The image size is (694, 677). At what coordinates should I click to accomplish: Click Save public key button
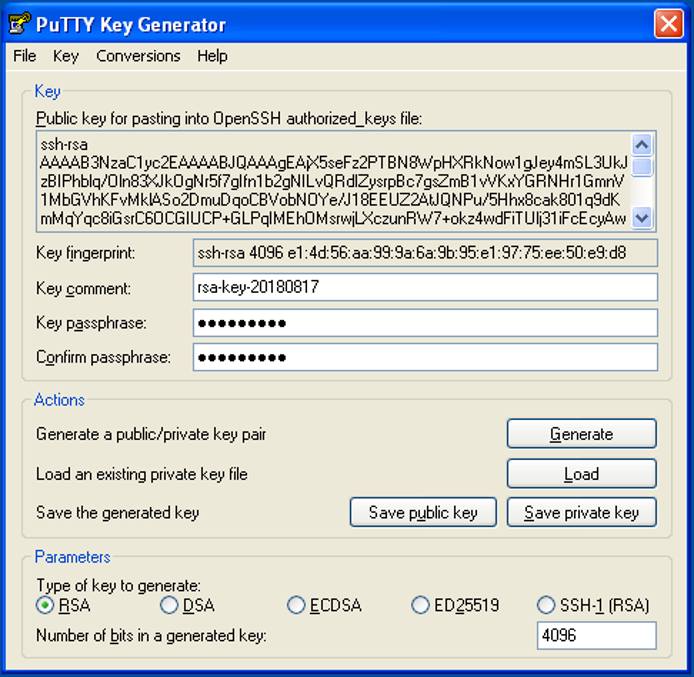(x=423, y=512)
